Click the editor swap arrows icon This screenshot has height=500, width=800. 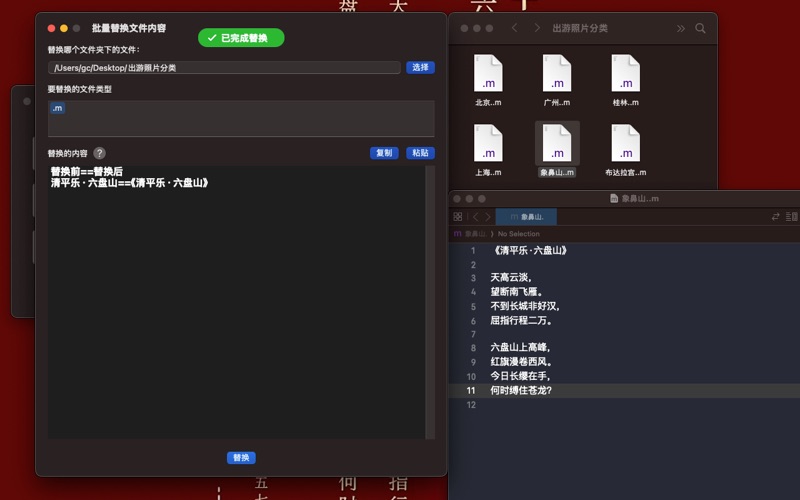pyautogui.click(x=776, y=217)
